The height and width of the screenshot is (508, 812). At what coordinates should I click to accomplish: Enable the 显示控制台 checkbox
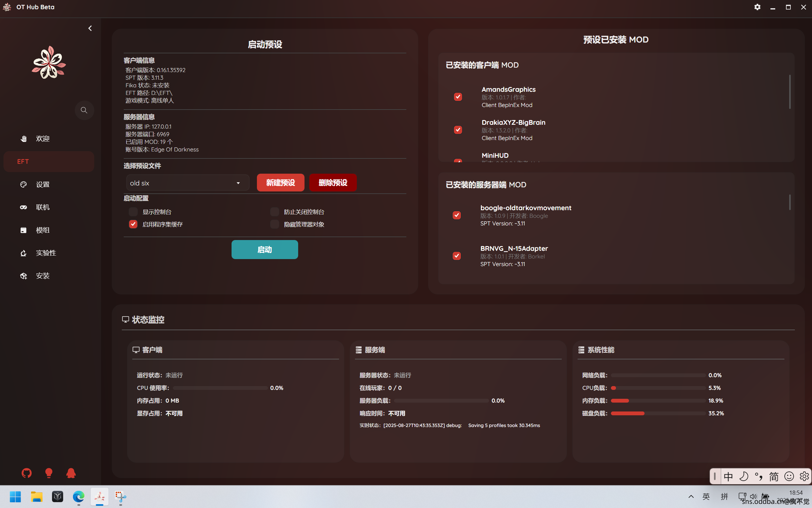(x=133, y=212)
